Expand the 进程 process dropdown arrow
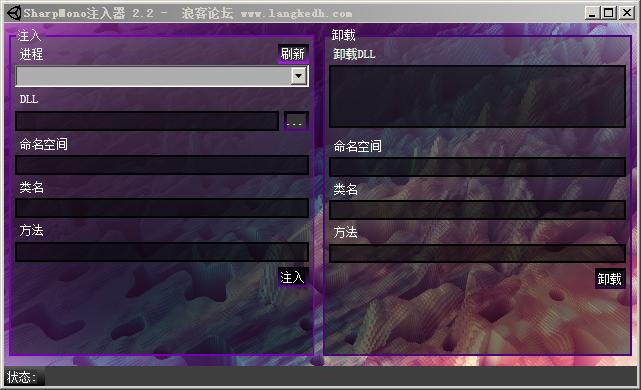This screenshot has height=390, width=641. click(x=299, y=76)
